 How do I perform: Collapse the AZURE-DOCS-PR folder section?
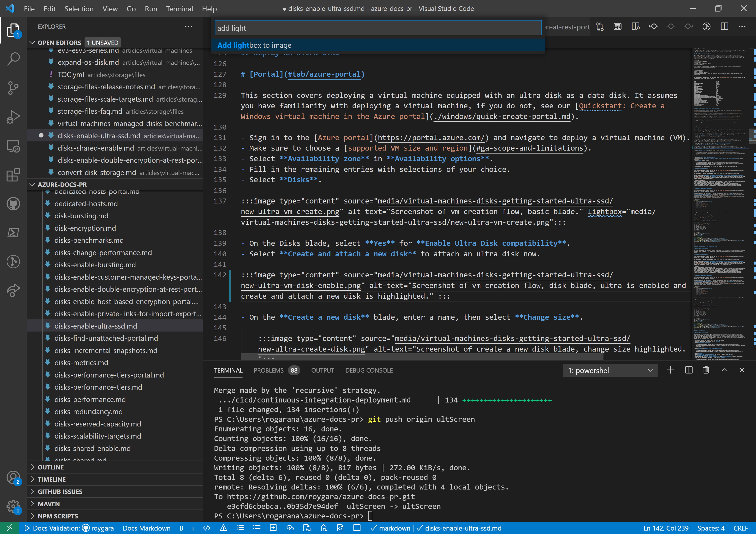click(x=62, y=185)
